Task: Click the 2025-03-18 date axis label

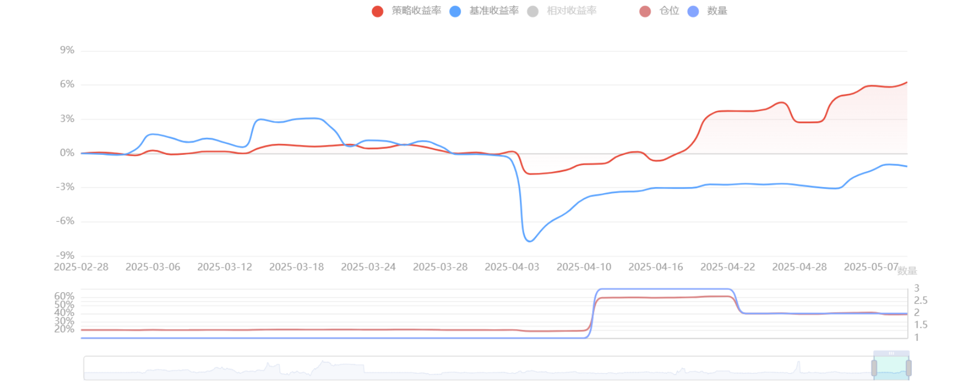Action: click(296, 267)
